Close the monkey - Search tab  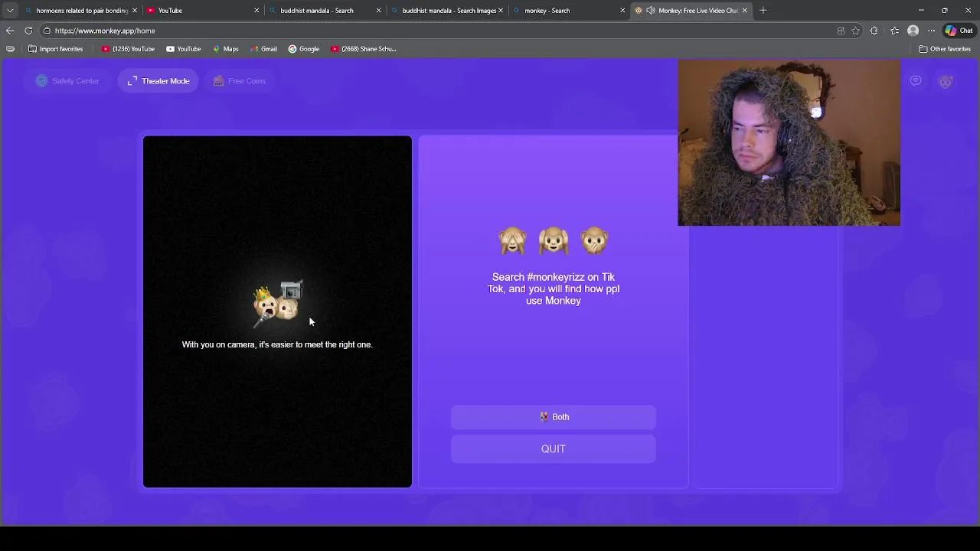tap(622, 11)
